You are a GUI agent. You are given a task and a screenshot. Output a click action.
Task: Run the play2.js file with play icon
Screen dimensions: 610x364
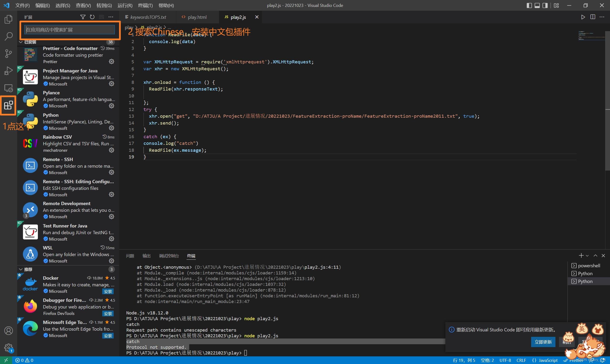click(583, 17)
